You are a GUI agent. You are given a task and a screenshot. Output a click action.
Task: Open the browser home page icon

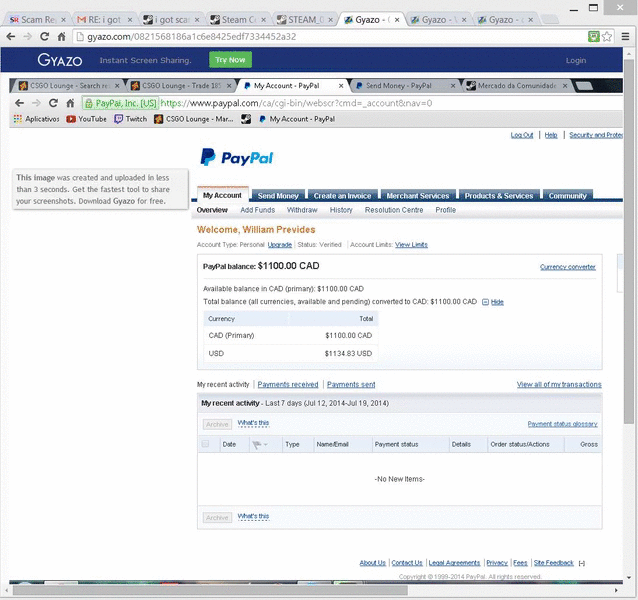[x=61, y=37]
